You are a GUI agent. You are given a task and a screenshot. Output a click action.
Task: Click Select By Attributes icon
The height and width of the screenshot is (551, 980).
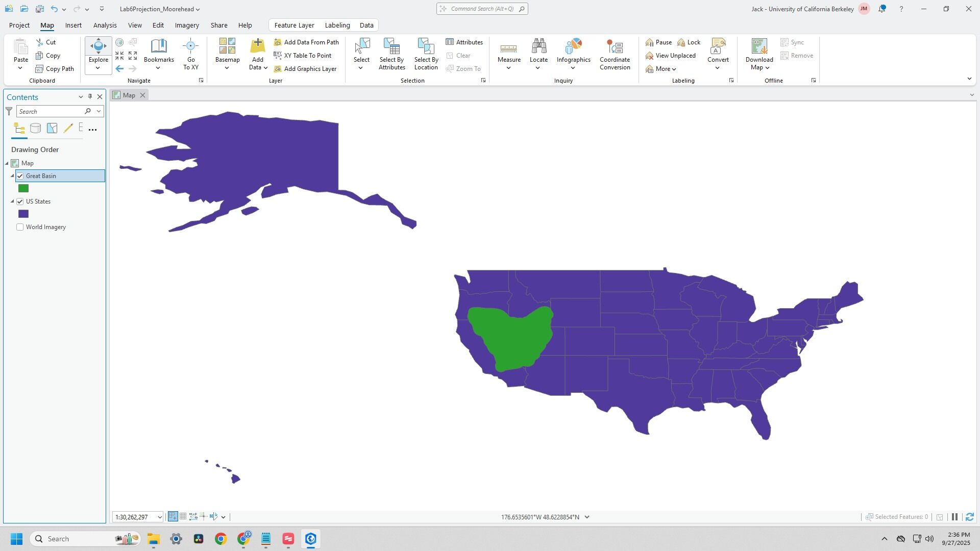[x=391, y=47]
